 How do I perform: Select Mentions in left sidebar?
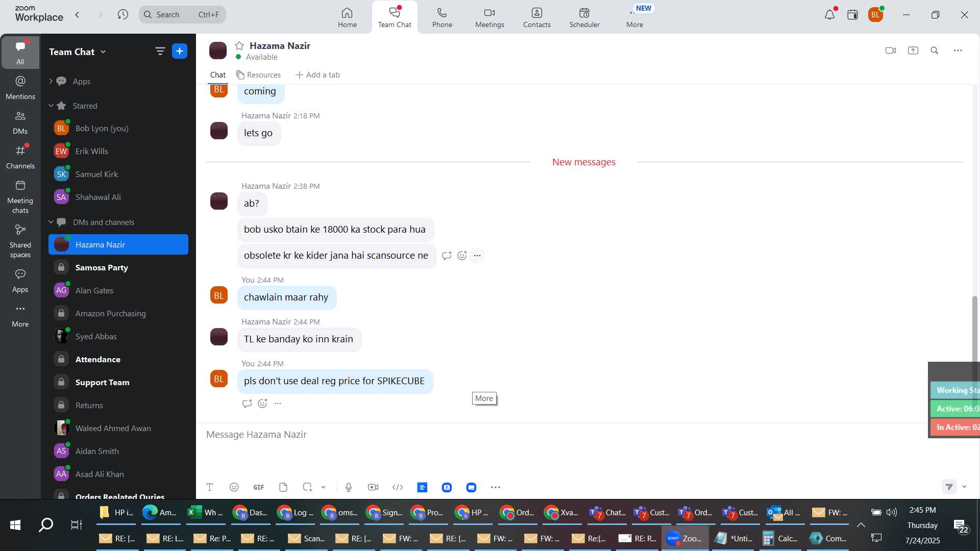point(20,88)
